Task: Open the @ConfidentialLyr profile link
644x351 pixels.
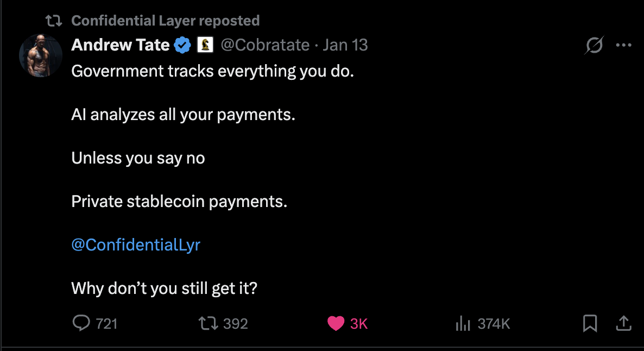Action: pyautogui.click(x=136, y=245)
